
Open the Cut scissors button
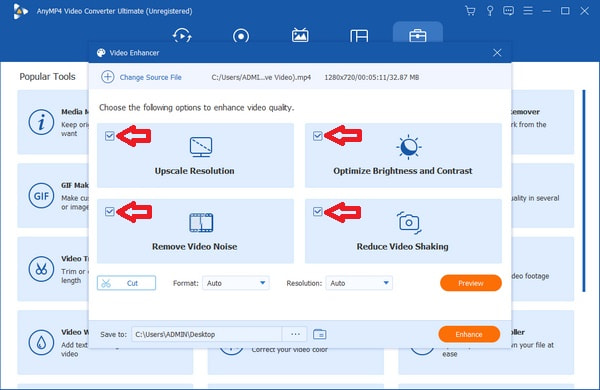[x=126, y=283]
